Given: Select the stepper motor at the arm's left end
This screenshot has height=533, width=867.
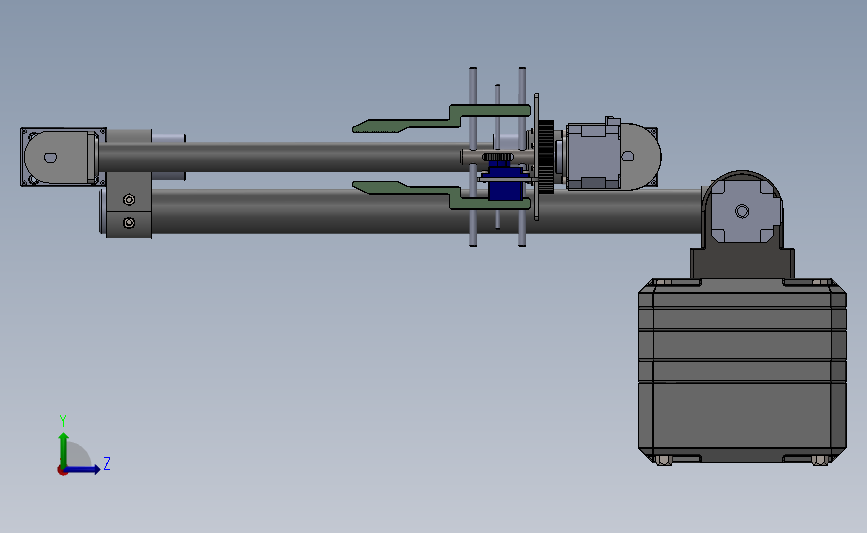Looking at the screenshot, I should point(62,157).
